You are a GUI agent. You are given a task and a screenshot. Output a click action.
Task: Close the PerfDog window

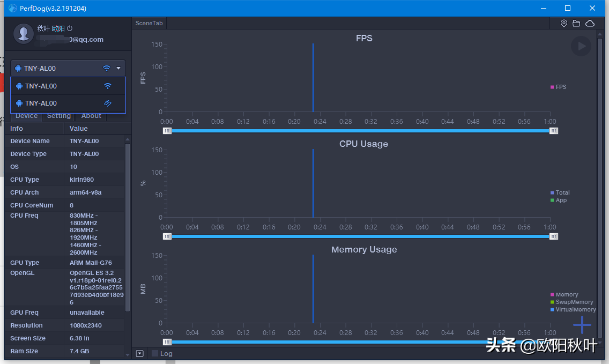[592, 8]
